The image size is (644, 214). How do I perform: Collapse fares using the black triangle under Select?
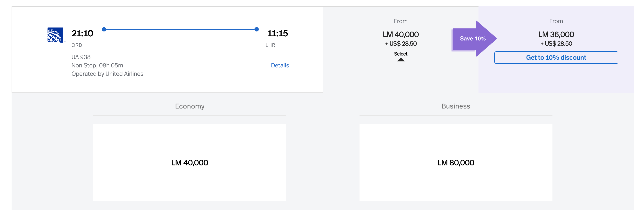click(x=400, y=60)
